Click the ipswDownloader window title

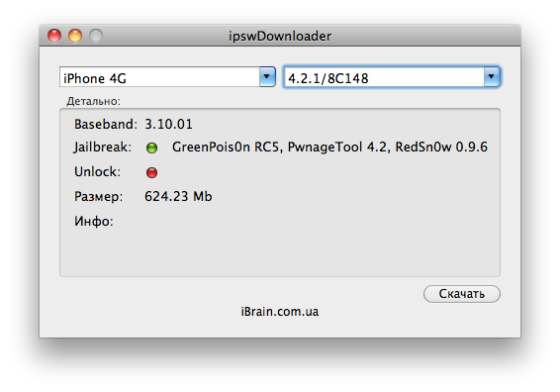point(280,36)
